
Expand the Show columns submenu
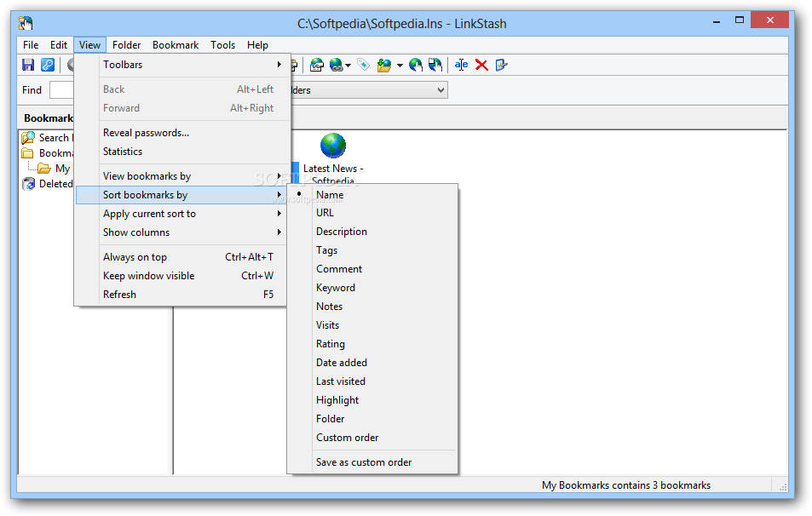click(x=182, y=232)
